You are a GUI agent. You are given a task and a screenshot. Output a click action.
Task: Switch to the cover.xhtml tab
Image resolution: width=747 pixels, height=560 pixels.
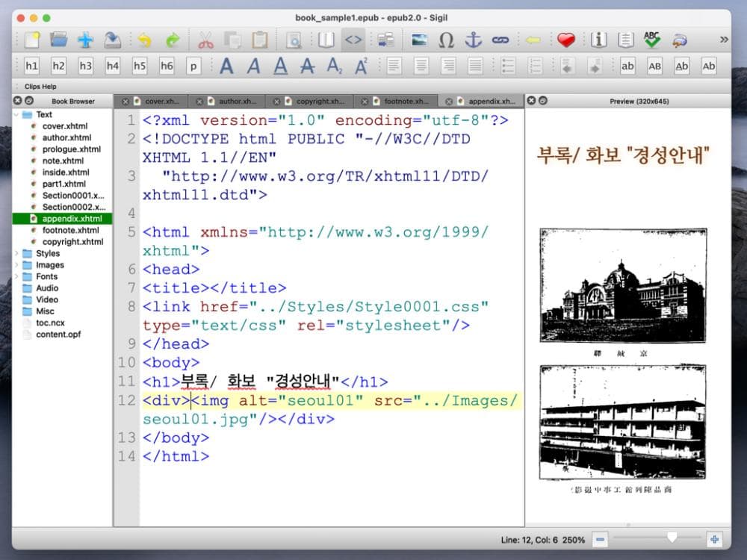coord(152,102)
